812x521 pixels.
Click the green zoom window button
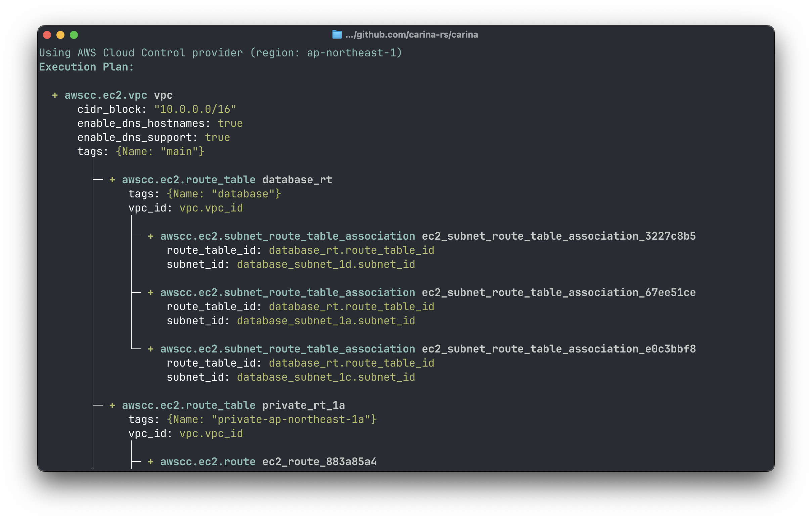click(74, 35)
